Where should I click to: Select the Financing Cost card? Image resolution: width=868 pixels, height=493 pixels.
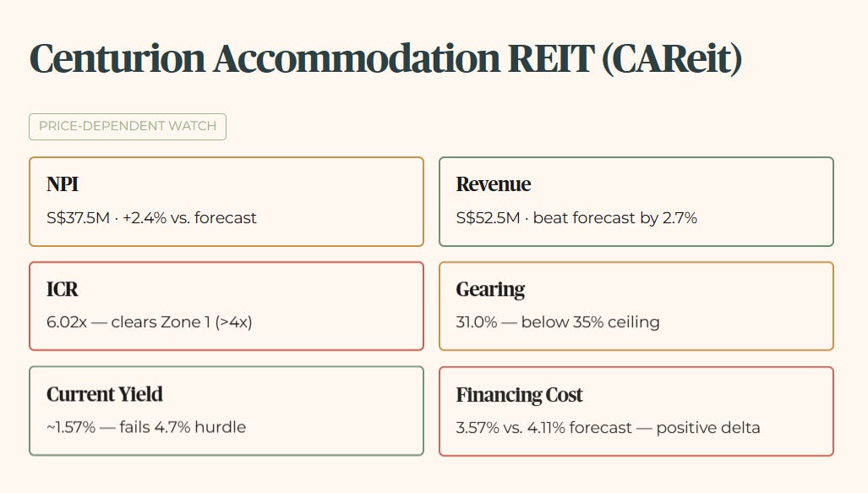(636, 411)
